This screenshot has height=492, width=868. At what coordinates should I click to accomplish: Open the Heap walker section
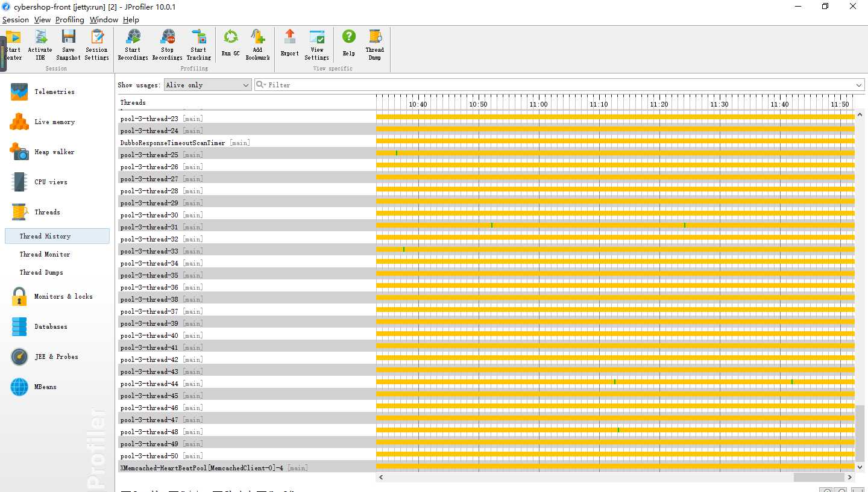click(x=55, y=152)
